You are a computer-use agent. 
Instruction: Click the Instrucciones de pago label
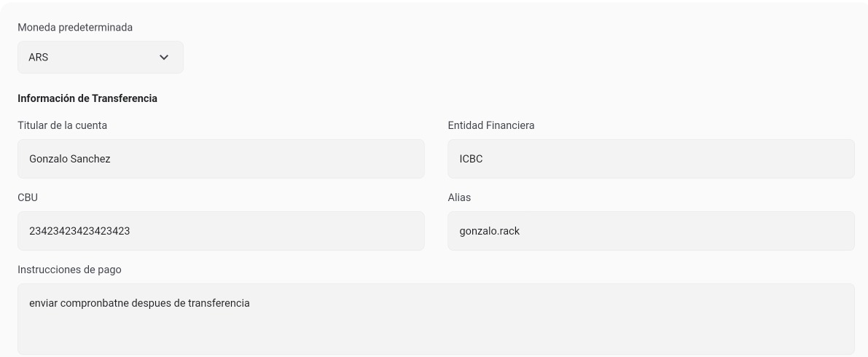click(69, 270)
